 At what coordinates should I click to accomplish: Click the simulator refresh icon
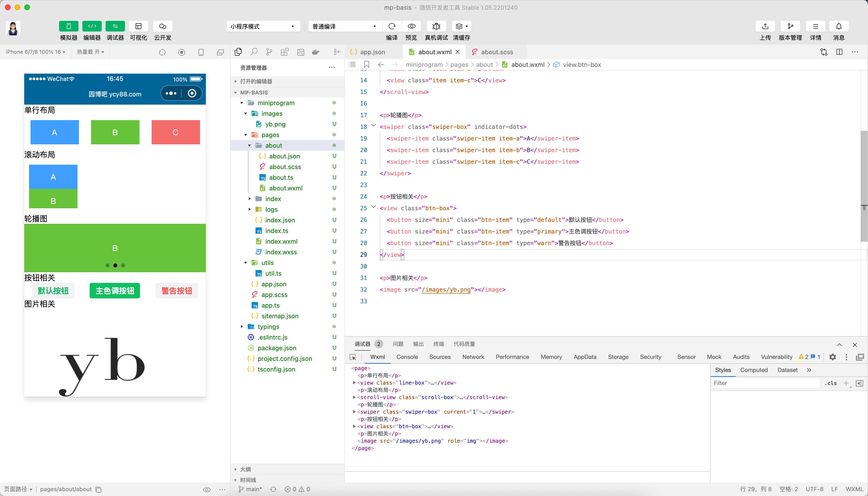click(x=162, y=52)
